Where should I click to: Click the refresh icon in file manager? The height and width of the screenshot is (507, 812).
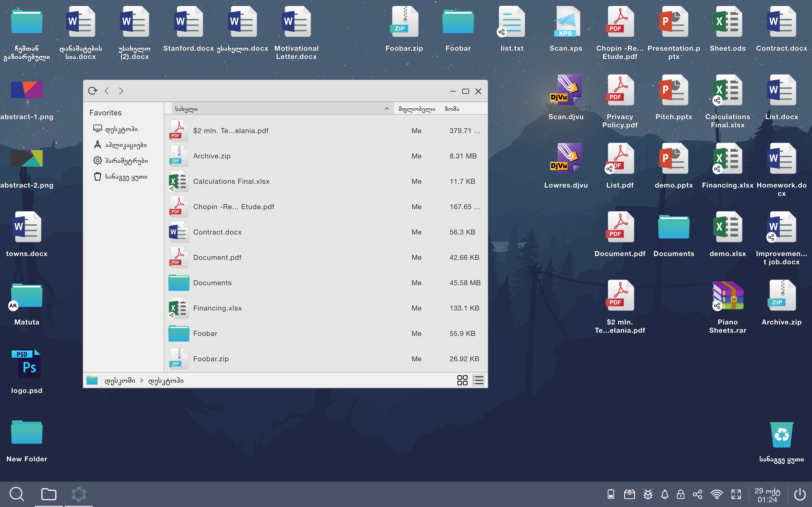(93, 91)
